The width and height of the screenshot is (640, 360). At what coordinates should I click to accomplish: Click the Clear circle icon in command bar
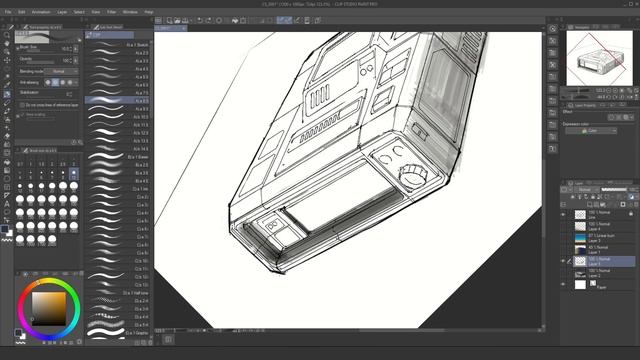click(219, 20)
